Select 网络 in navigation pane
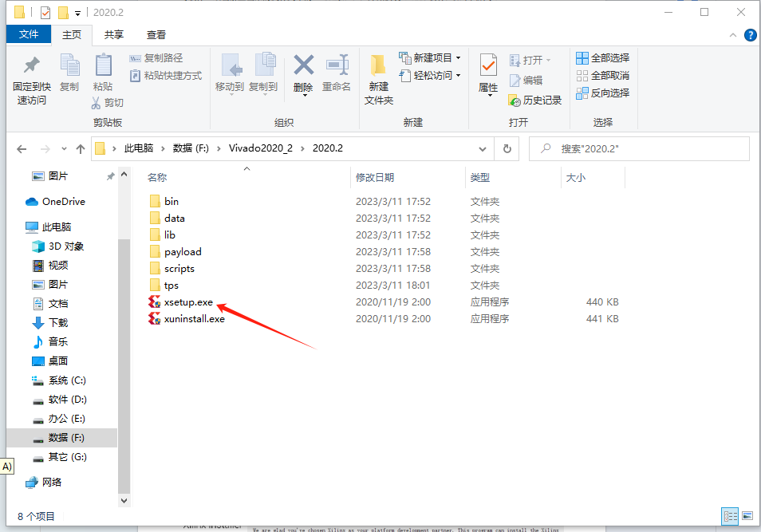This screenshot has height=532, width=761. pos(44,483)
